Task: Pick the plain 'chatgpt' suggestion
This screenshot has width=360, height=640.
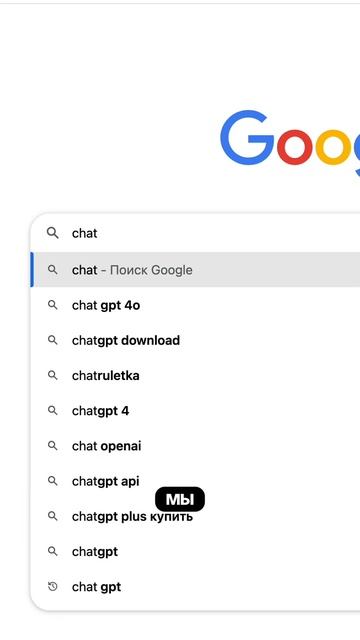Action: click(x=195, y=551)
